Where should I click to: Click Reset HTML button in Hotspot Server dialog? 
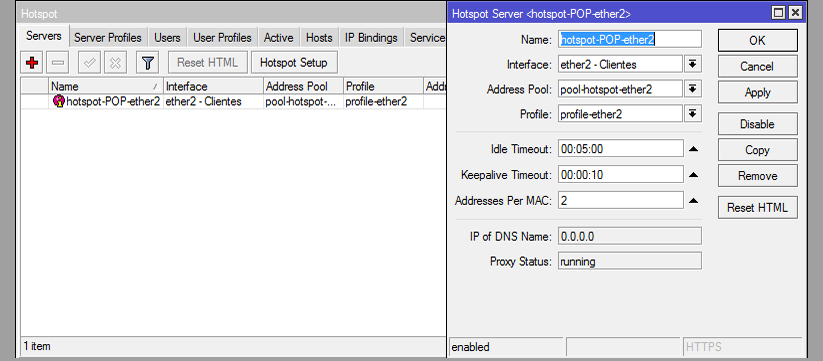tap(757, 208)
